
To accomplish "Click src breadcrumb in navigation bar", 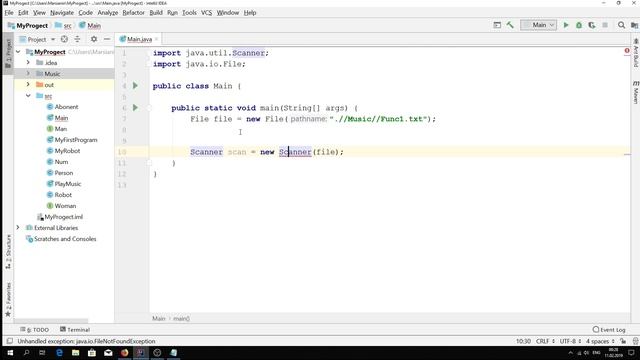I will pyautogui.click(x=67, y=25).
